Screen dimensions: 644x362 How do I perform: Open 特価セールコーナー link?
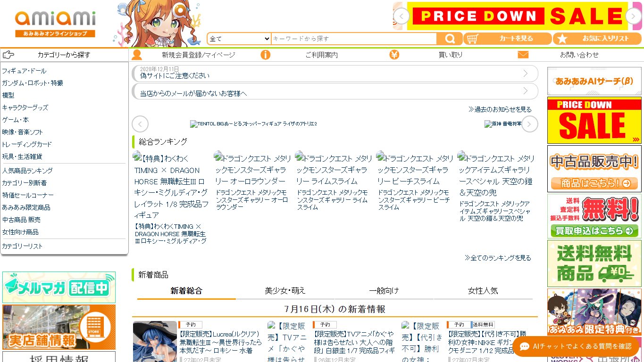(x=28, y=195)
